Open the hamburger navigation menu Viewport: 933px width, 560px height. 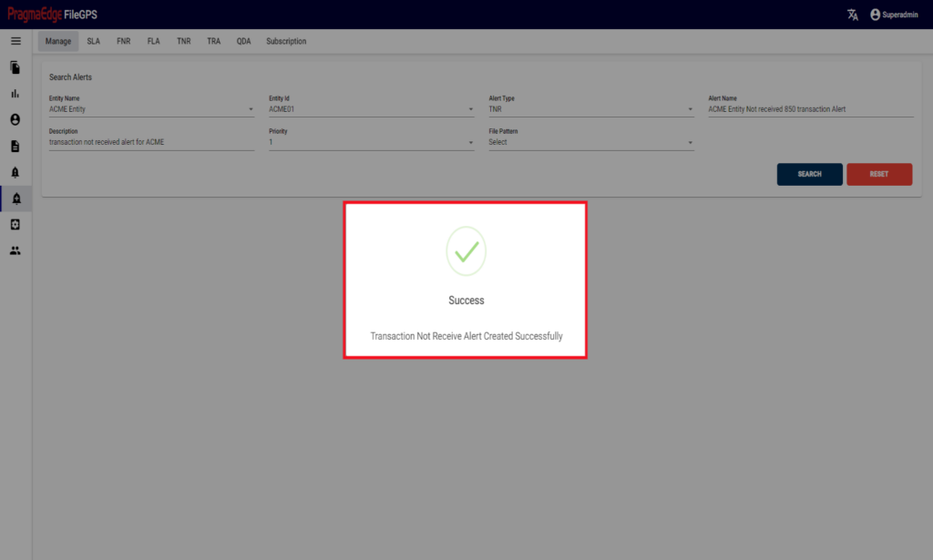tap(15, 41)
